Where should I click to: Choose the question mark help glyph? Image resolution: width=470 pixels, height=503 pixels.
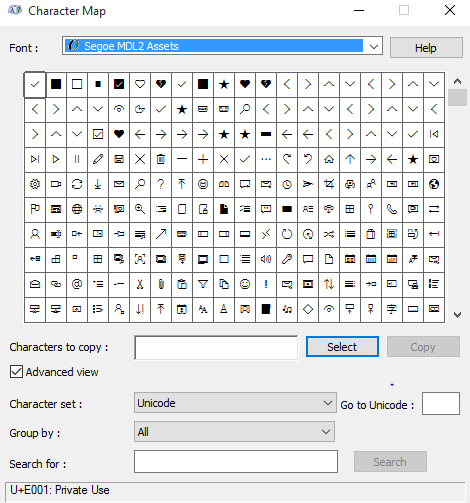click(x=161, y=184)
